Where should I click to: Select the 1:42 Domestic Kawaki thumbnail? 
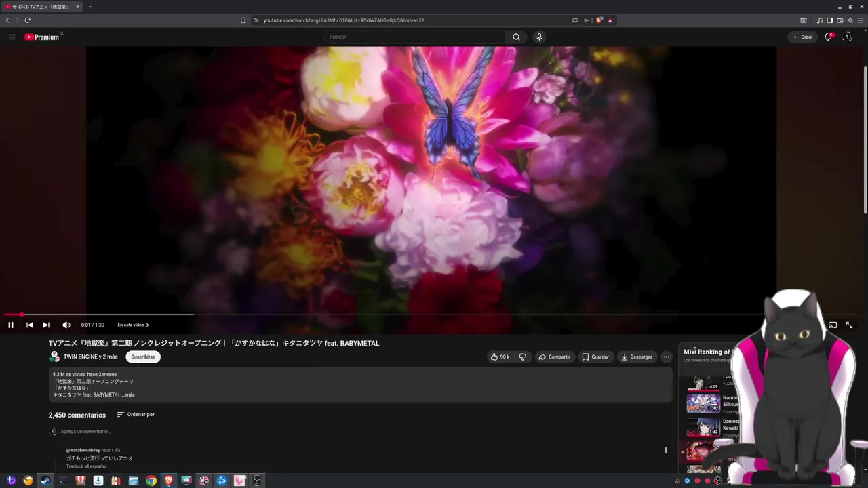point(703,427)
